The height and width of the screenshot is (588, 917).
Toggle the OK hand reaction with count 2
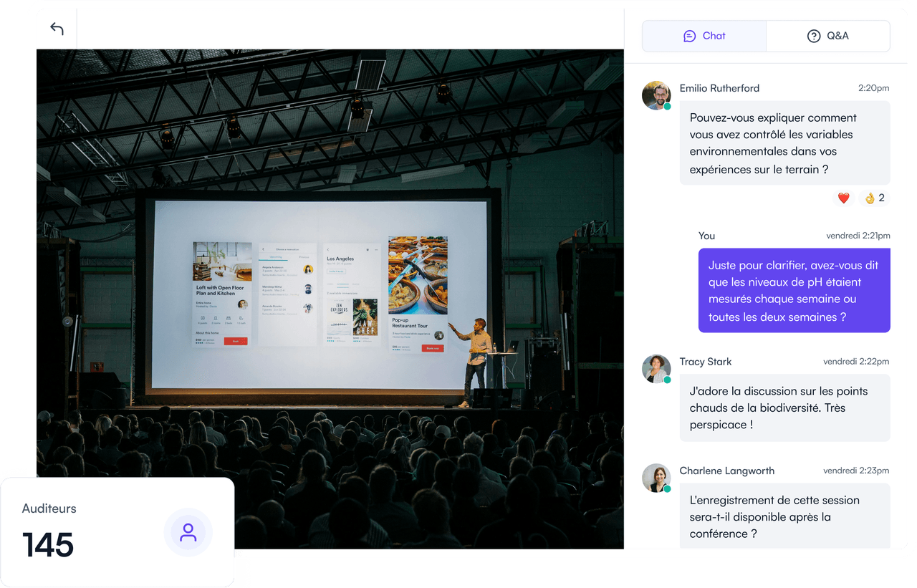(x=874, y=198)
